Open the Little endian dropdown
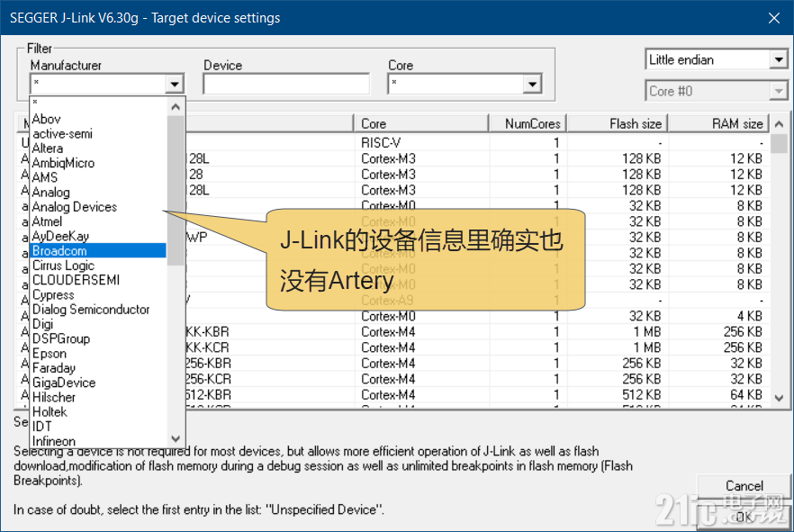This screenshot has height=532, width=794. tap(779, 59)
